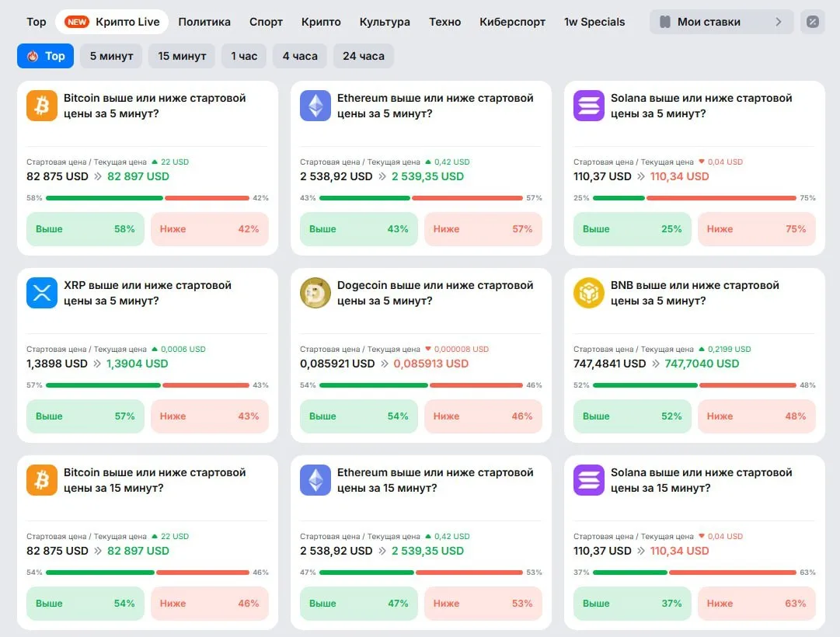Select the 1 час timeframe filter
Screen dimensions: 840x637
244,56
